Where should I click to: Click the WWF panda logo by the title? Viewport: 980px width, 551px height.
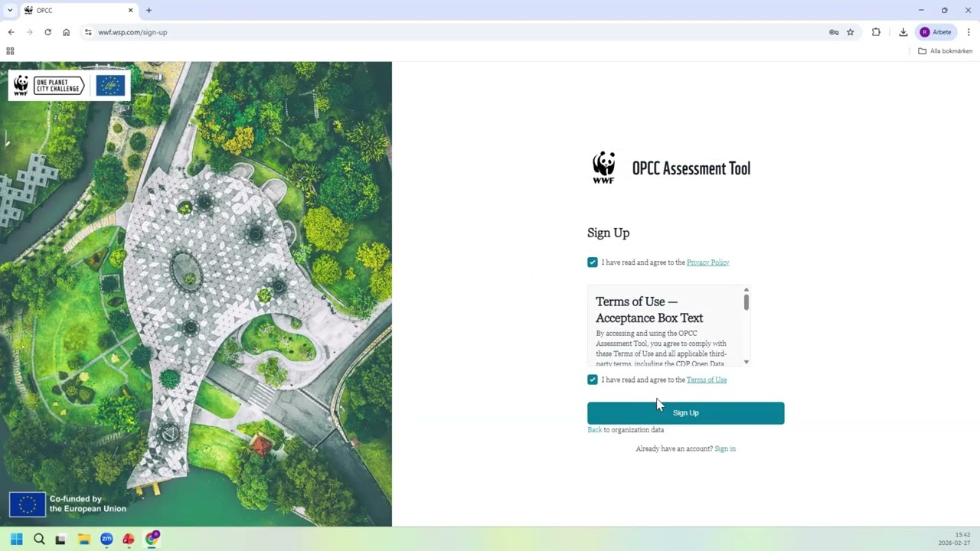(603, 168)
